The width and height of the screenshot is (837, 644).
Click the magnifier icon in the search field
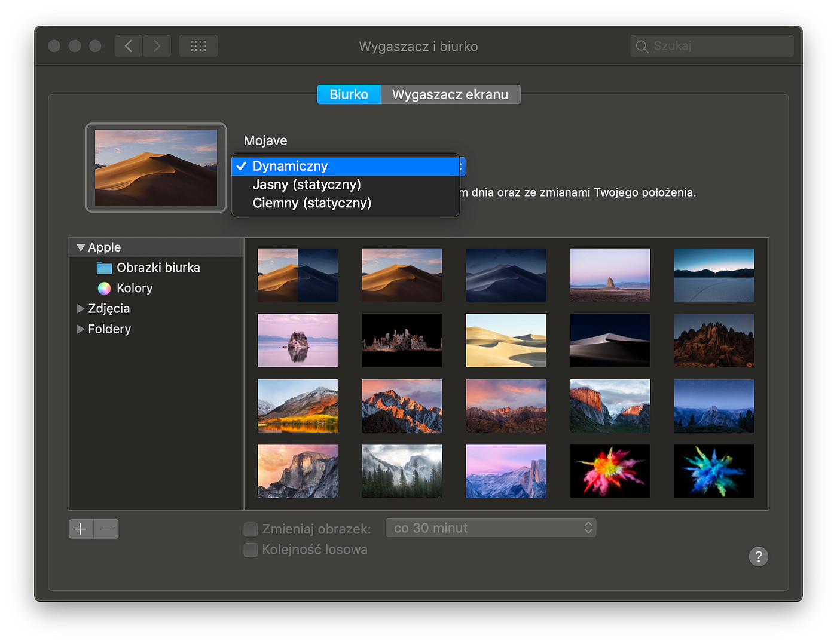pos(642,46)
